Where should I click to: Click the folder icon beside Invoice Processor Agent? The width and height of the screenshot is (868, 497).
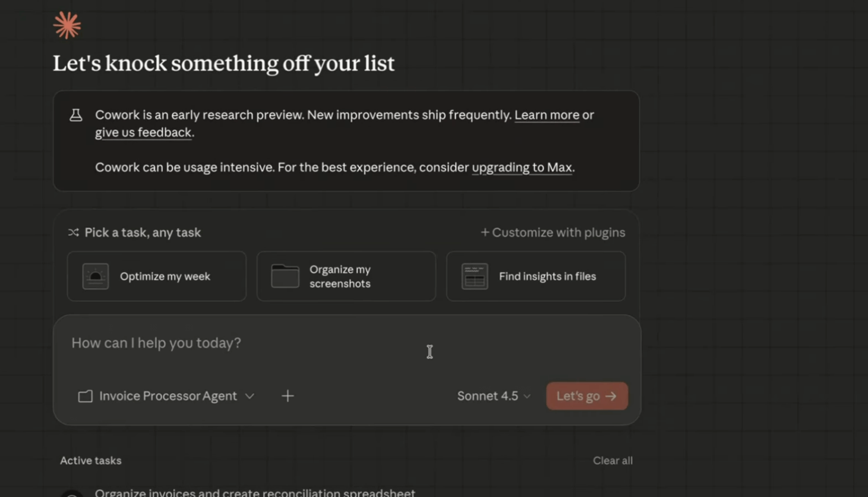[x=86, y=397]
